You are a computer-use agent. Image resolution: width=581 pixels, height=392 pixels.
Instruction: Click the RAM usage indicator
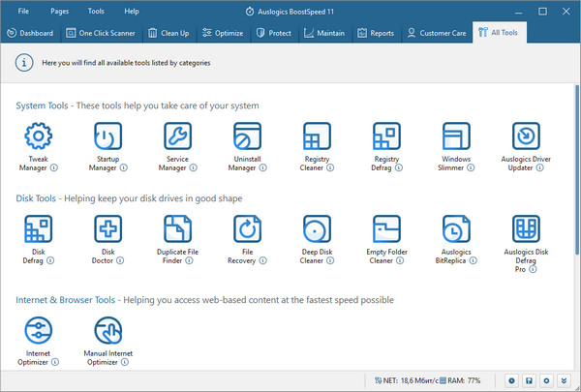point(461,380)
